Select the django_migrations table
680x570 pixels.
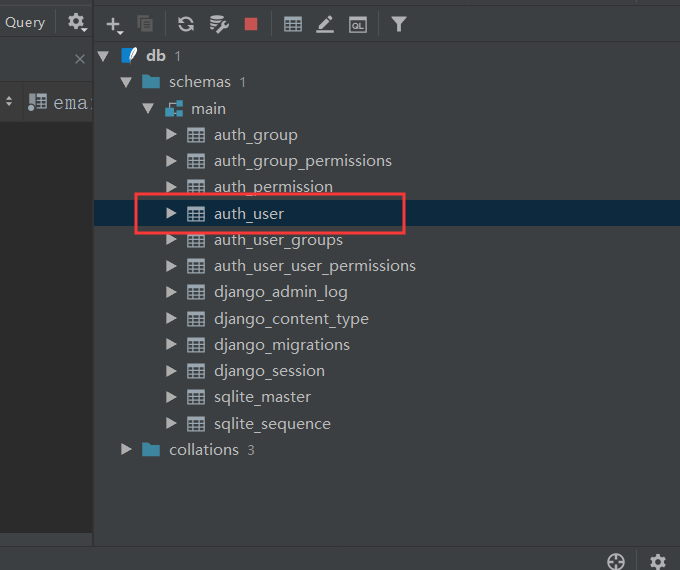[281, 344]
